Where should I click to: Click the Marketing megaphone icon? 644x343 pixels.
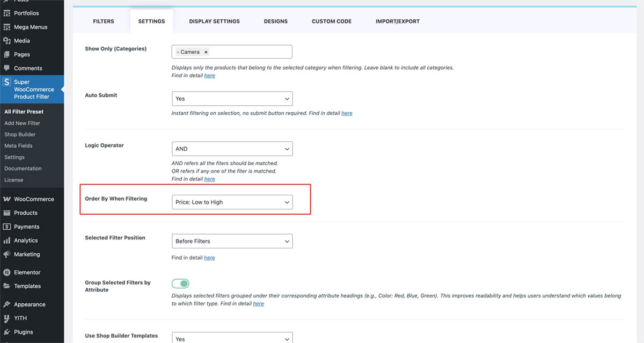tap(7, 254)
